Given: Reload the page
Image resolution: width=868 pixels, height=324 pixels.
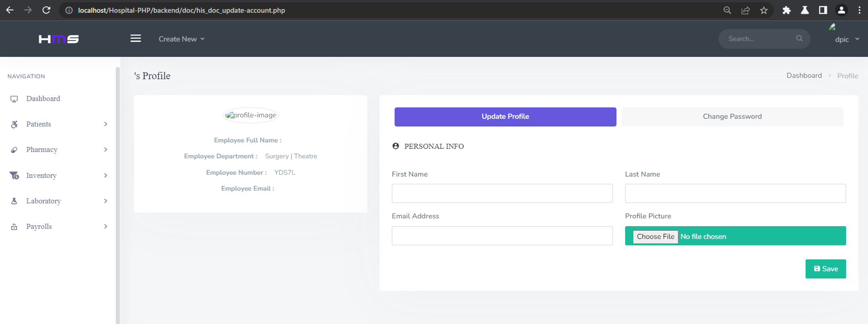Looking at the screenshot, I should [x=46, y=10].
